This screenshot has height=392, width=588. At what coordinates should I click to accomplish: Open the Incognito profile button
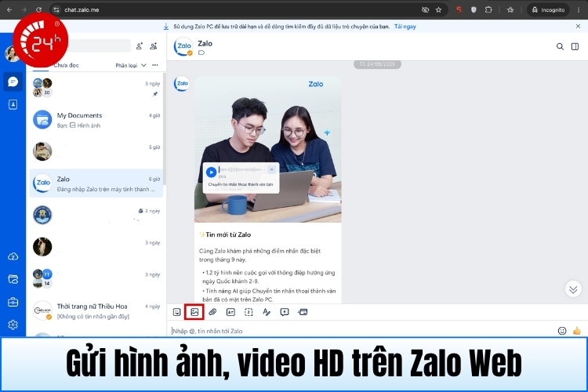tap(548, 9)
